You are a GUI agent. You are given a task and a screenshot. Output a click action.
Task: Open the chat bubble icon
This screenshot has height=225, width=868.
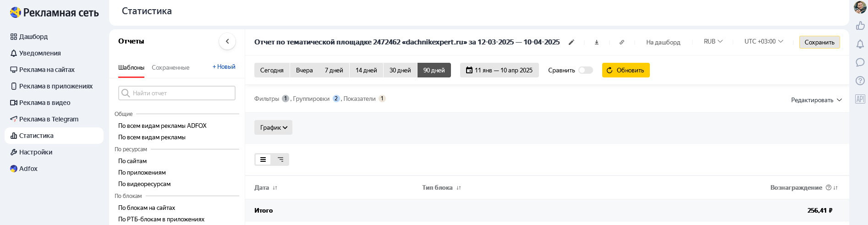860,62
